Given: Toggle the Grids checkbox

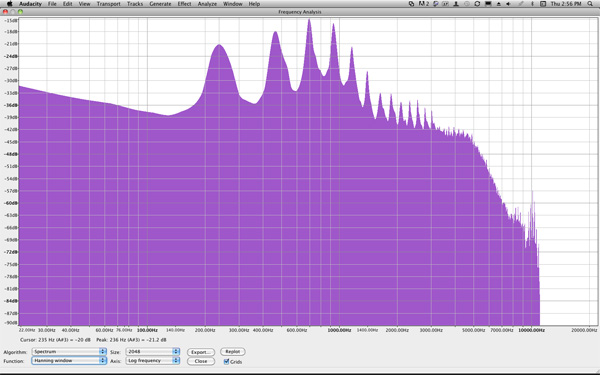Looking at the screenshot, I should click(227, 361).
